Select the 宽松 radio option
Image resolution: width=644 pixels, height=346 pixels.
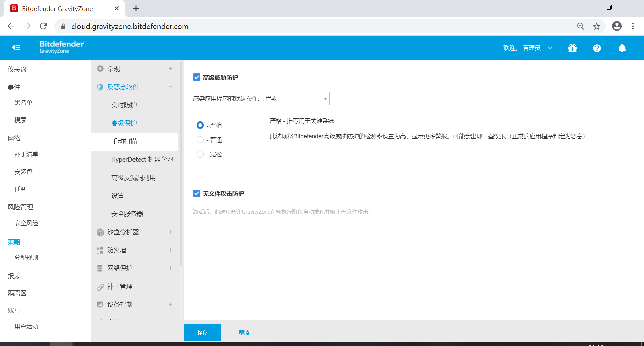point(200,154)
